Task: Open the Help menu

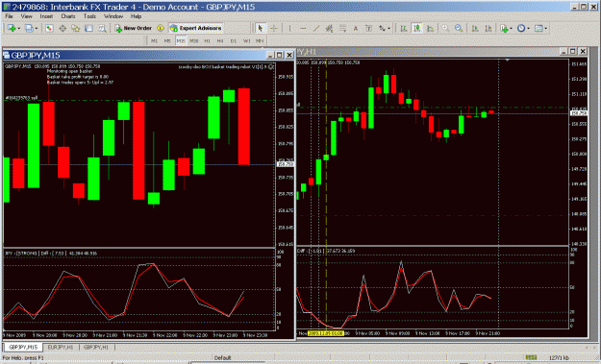Action: tap(137, 16)
